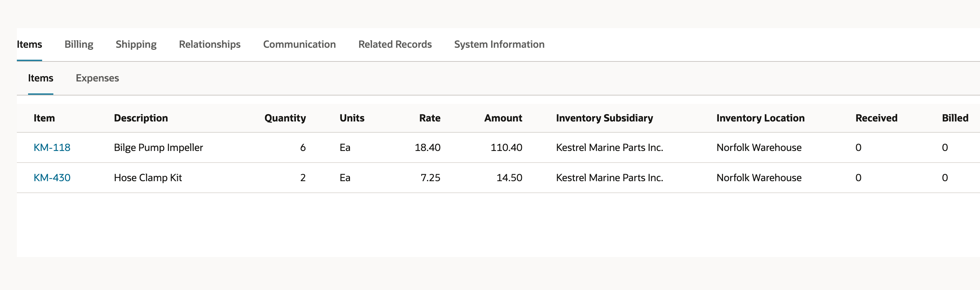
Task: Open the Related Records tab
Action: [395, 45]
